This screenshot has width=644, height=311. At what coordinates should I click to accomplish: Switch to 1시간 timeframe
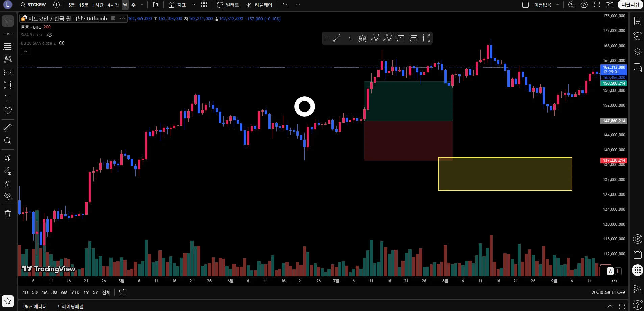(x=98, y=5)
